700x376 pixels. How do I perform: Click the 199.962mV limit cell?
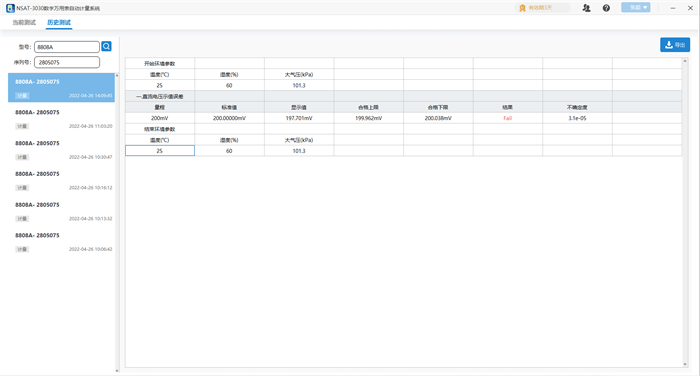[x=369, y=118]
